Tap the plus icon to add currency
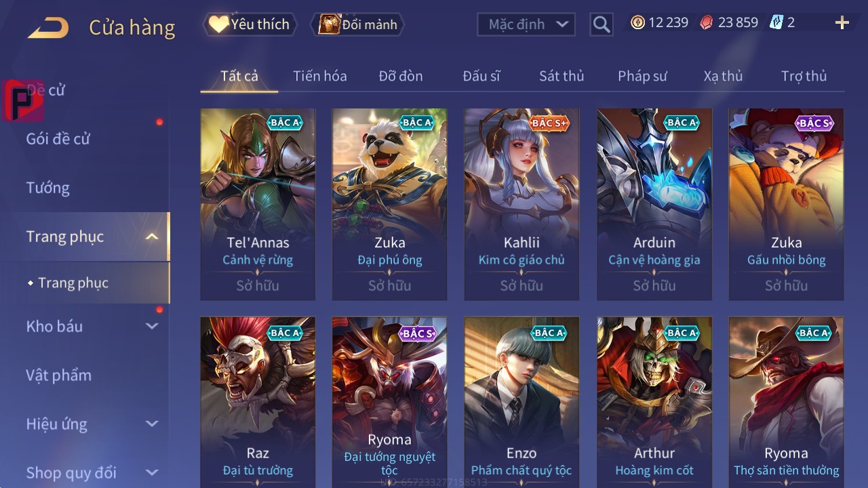This screenshot has width=868, height=488. tap(842, 23)
